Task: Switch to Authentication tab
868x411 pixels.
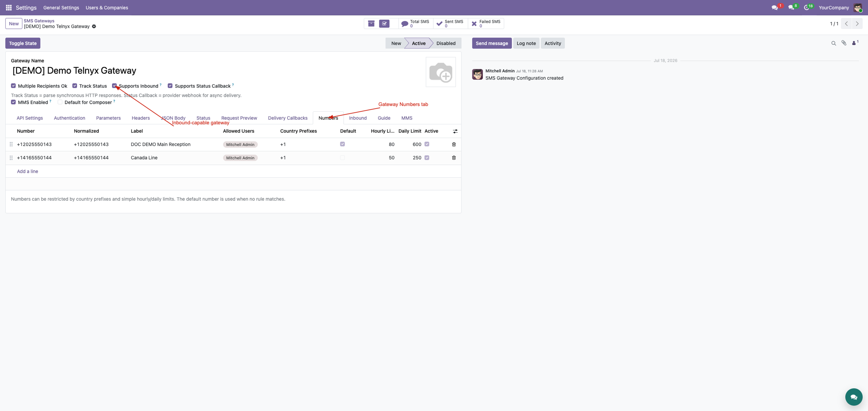Action: (69, 118)
